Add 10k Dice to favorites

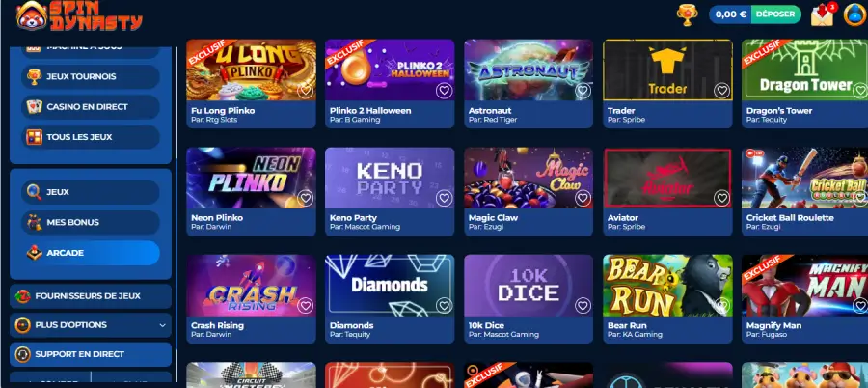tap(583, 305)
